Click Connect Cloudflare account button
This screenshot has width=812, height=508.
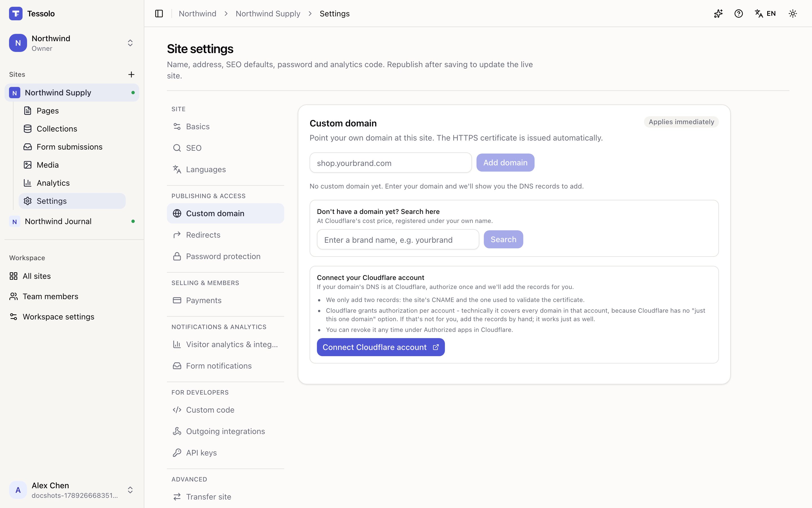381,347
